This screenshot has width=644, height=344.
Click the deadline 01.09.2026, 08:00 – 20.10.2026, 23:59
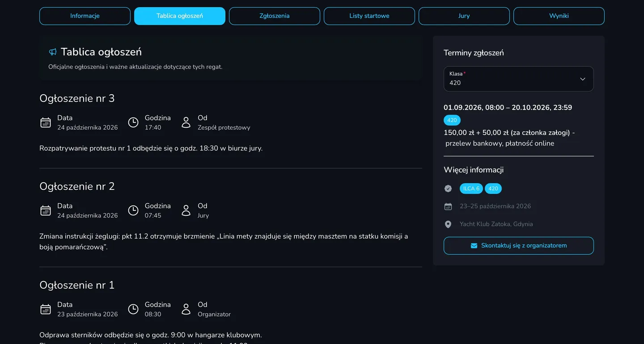(x=508, y=108)
